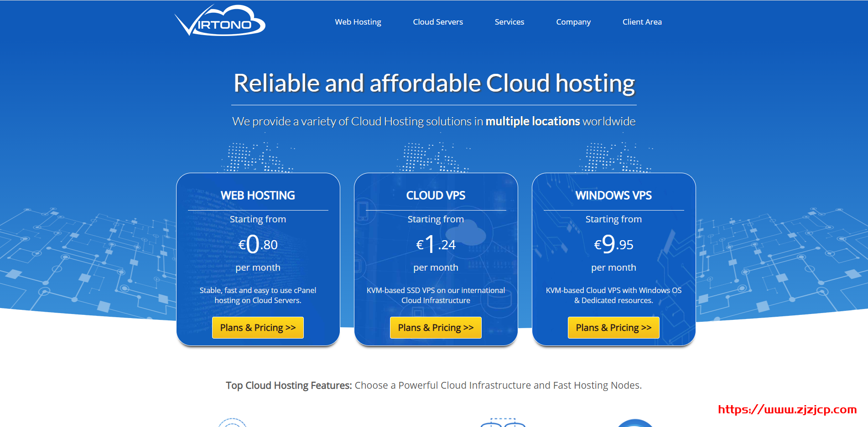The height and width of the screenshot is (427, 868).
Task: Click the €0.80 web hosting price
Action: 258,244
